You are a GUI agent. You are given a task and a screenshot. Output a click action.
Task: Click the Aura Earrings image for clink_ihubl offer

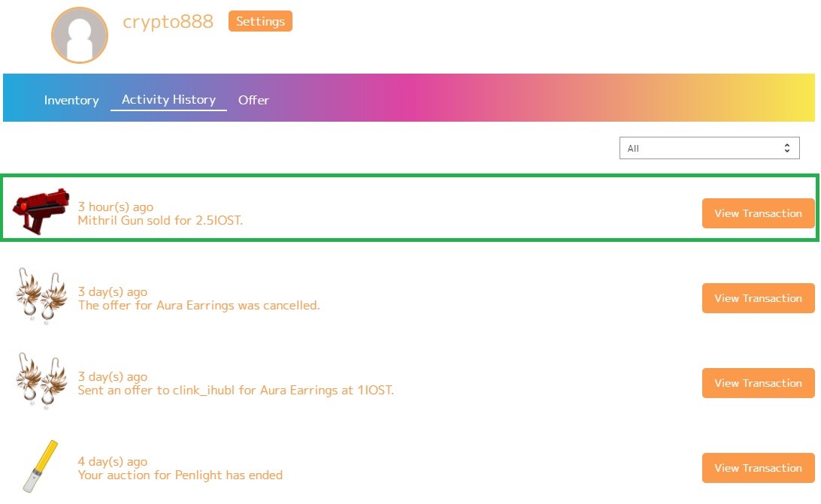click(41, 381)
